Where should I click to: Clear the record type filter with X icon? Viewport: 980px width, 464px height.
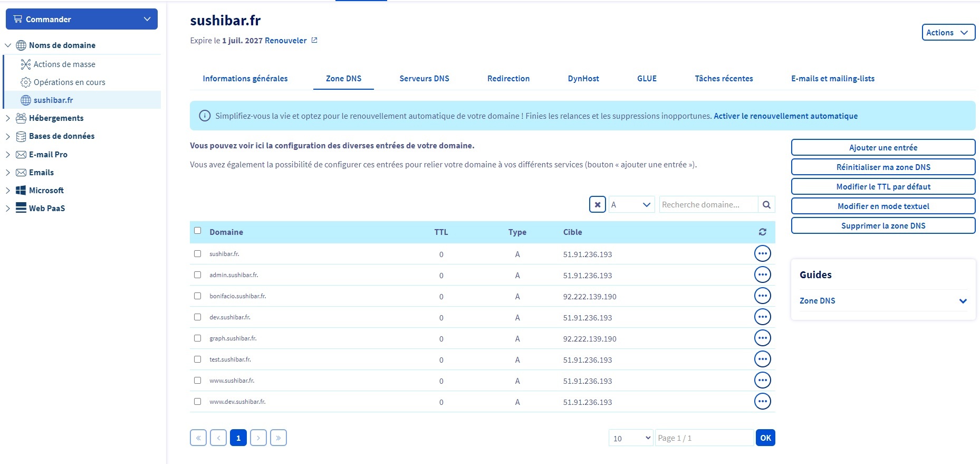[597, 205]
